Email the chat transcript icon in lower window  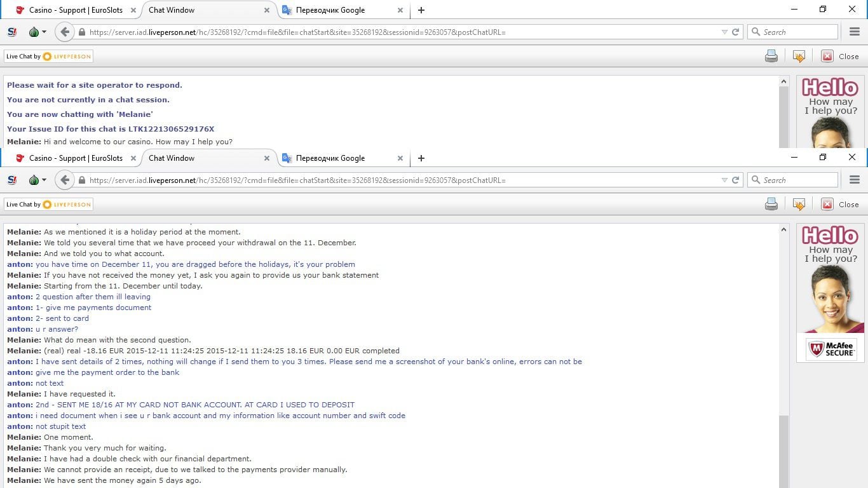point(799,205)
